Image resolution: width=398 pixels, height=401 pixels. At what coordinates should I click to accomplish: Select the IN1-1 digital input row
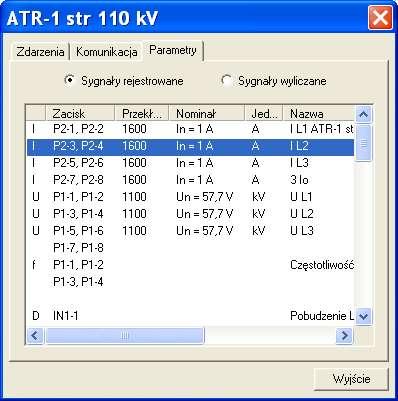click(190, 316)
